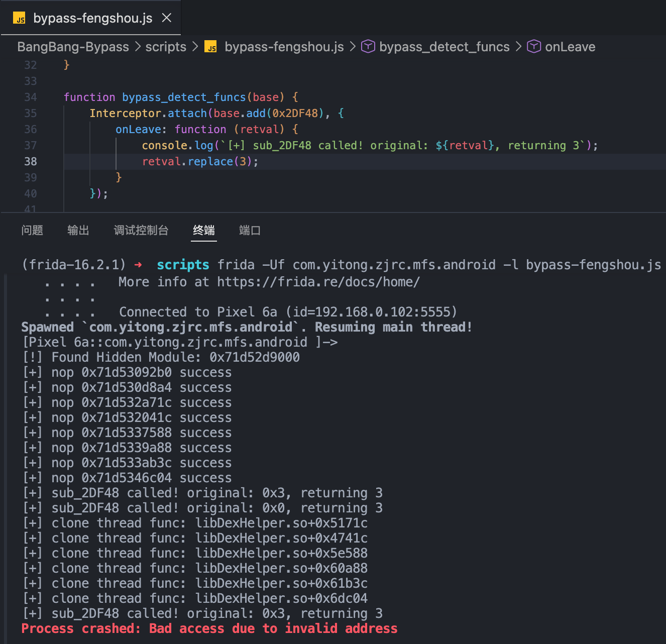Click 'Found Hidden Module: 0x71d52d9000' line
The height and width of the screenshot is (644, 666).
click(x=161, y=357)
